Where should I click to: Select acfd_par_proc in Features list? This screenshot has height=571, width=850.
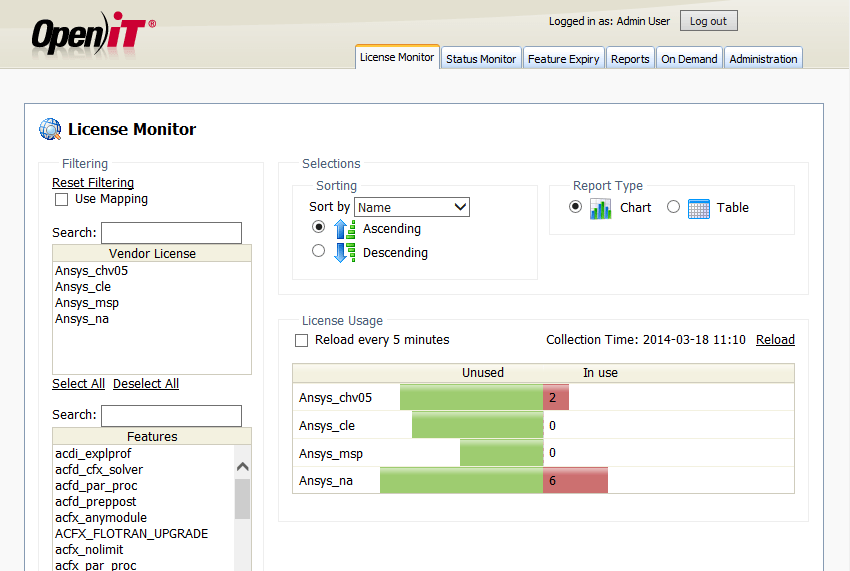(x=144, y=486)
